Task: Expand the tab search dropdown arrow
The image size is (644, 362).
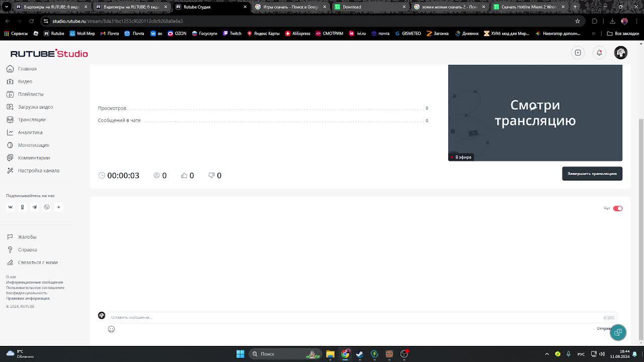Action: coord(7,7)
